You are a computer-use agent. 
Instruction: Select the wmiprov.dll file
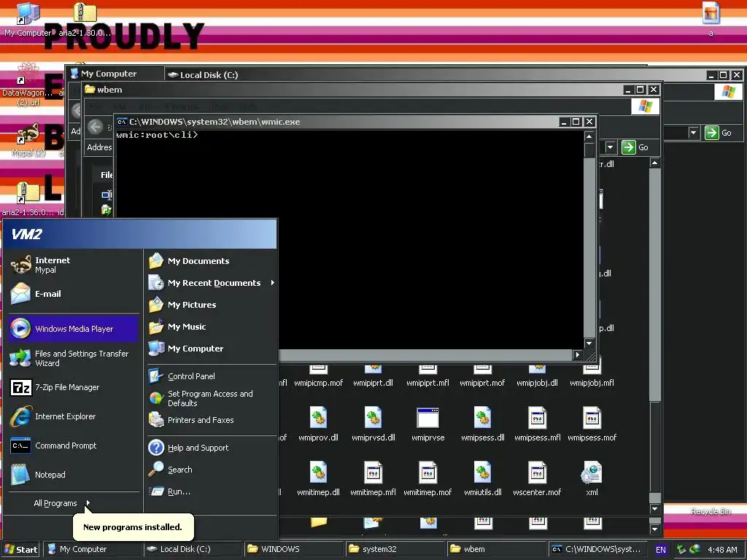(x=318, y=424)
